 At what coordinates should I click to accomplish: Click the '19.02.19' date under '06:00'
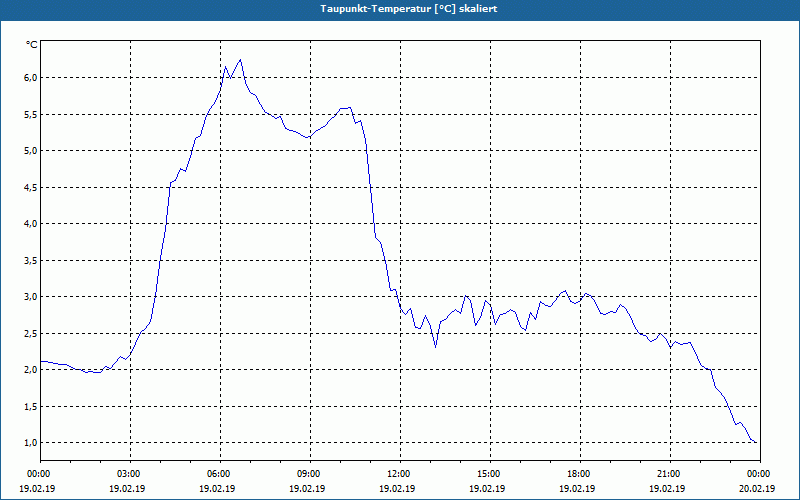coord(218,488)
